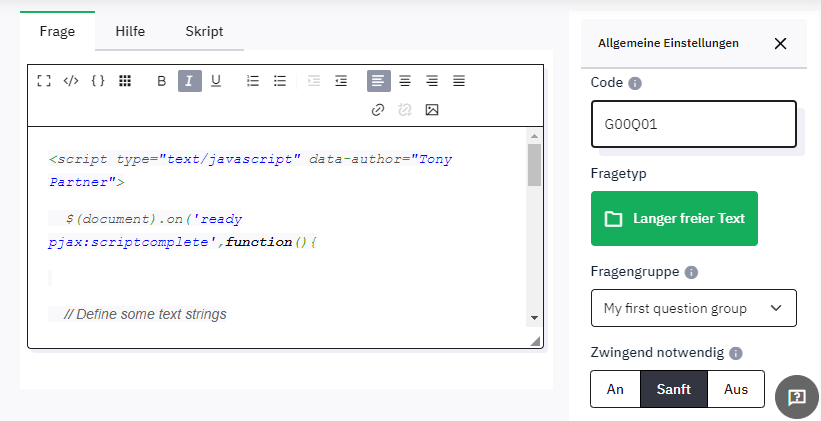
Task: Insert an image into the editor
Action: click(x=432, y=110)
